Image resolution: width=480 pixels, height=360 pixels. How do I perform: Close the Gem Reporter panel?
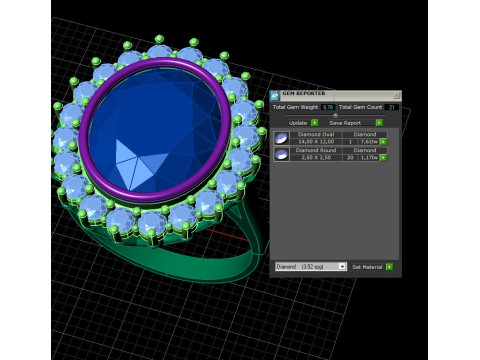396,95
